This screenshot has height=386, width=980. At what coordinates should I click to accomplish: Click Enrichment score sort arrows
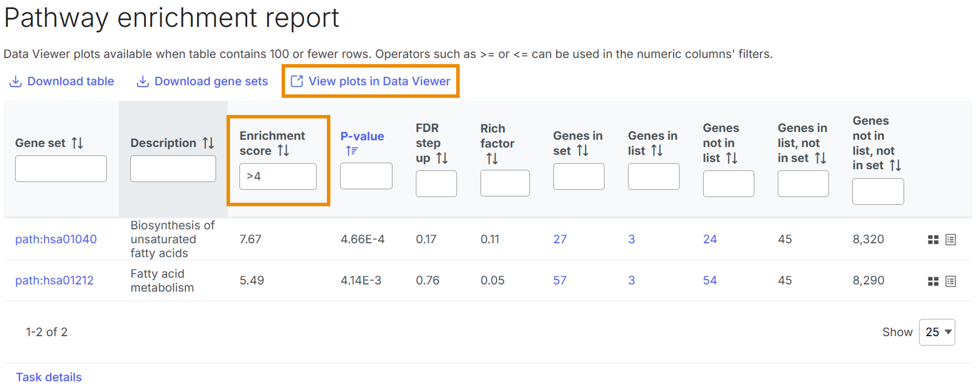[x=283, y=150]
